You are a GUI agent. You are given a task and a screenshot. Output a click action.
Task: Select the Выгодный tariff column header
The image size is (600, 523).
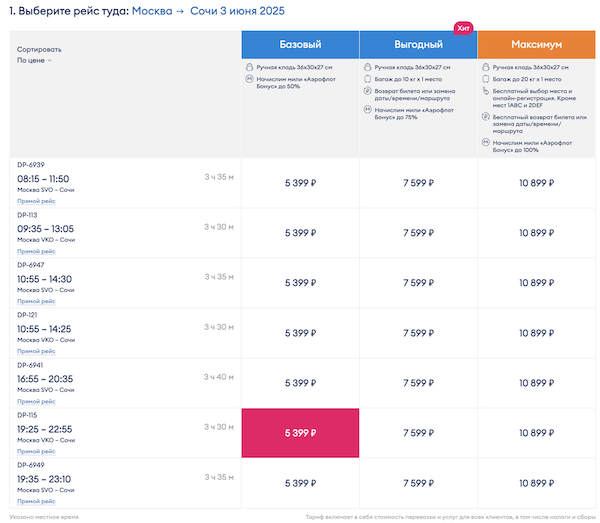pos(418,45)
